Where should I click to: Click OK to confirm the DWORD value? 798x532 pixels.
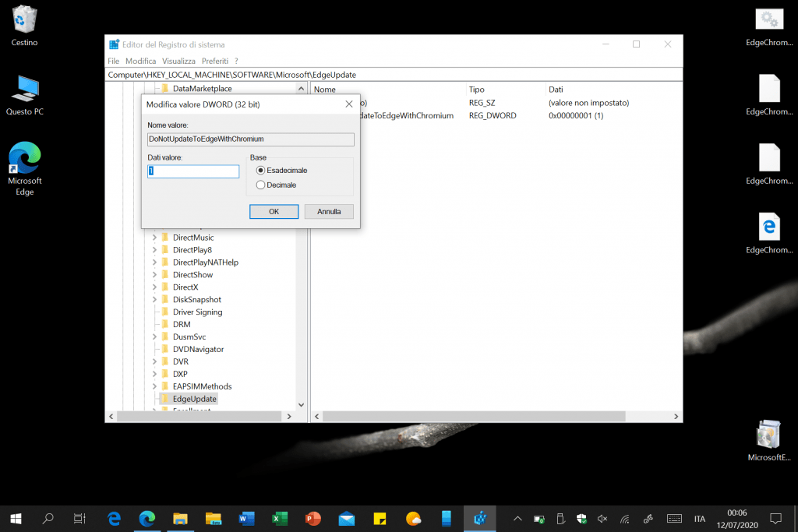click(x=274, y=211)
